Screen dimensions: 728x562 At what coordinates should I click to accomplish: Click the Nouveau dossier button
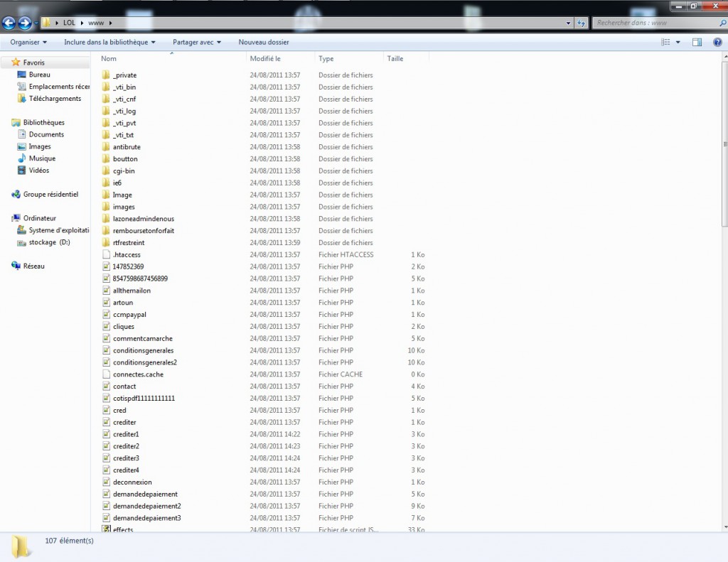click(x=264, y=42)
